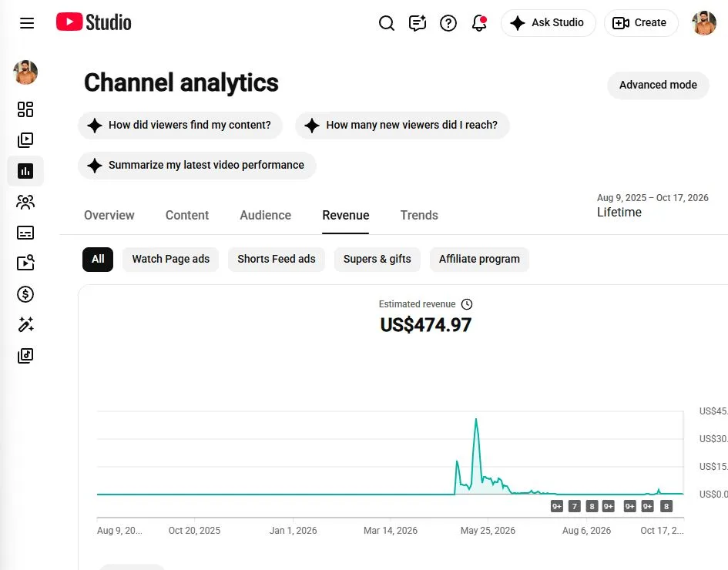The width and height of the screenshot is (728, 570).
Task: Select 'Summarize my latest video performance' suggestion
Action: [x=197, y=166]
